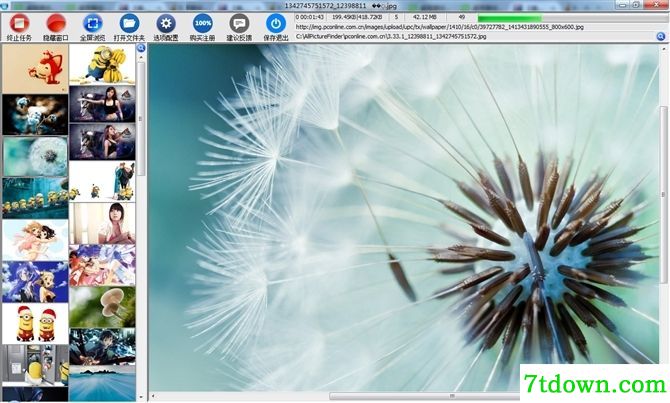Select the dark-haired anime boy thumbnail
Viewport: 670px width, 403px height.
[x=103, y=347]
